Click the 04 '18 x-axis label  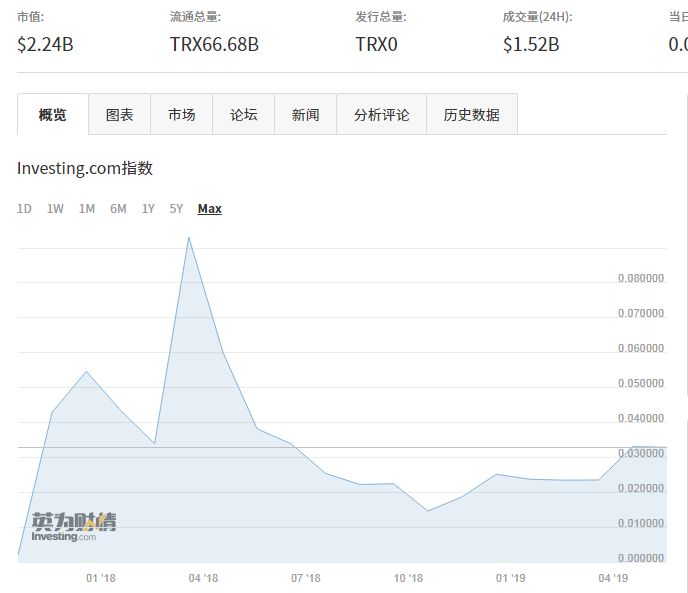(x=203, y=578)
